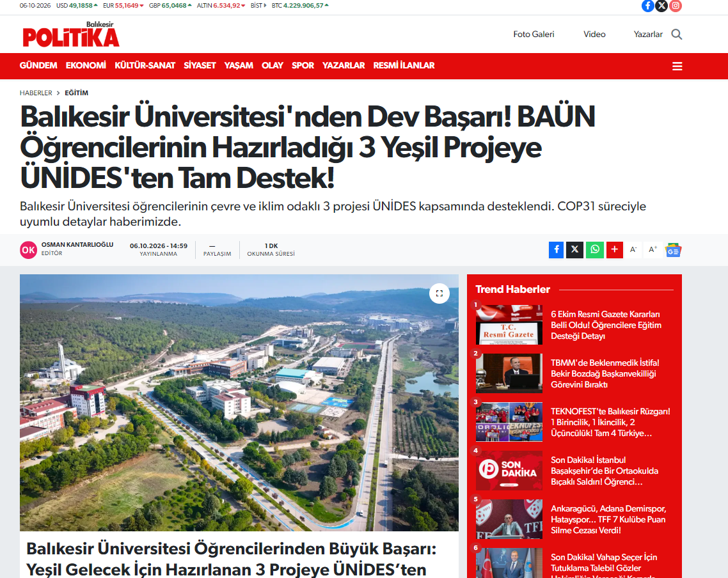Click the PAYLAŞIM share count
The width and height of the screenshot is (728, 578).
coord(217,250)
